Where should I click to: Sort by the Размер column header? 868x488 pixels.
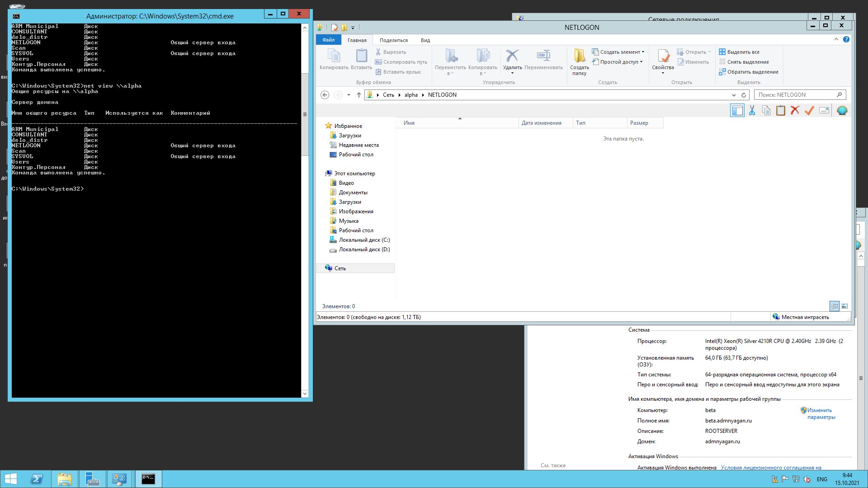point(645,123)
